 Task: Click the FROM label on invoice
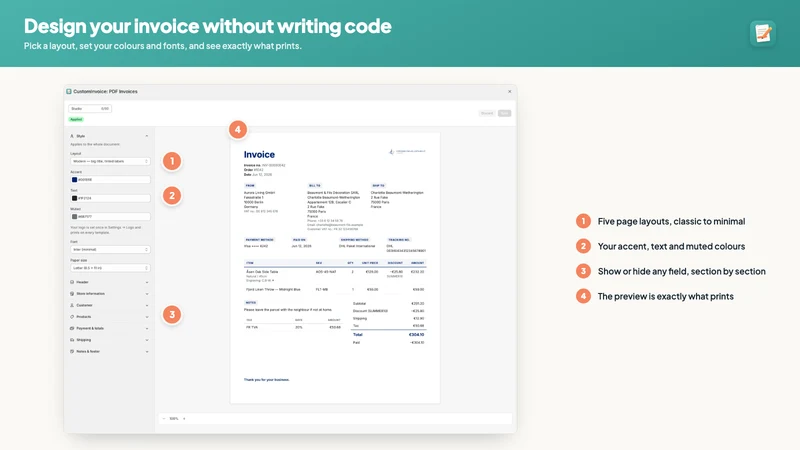coord(250,186)
